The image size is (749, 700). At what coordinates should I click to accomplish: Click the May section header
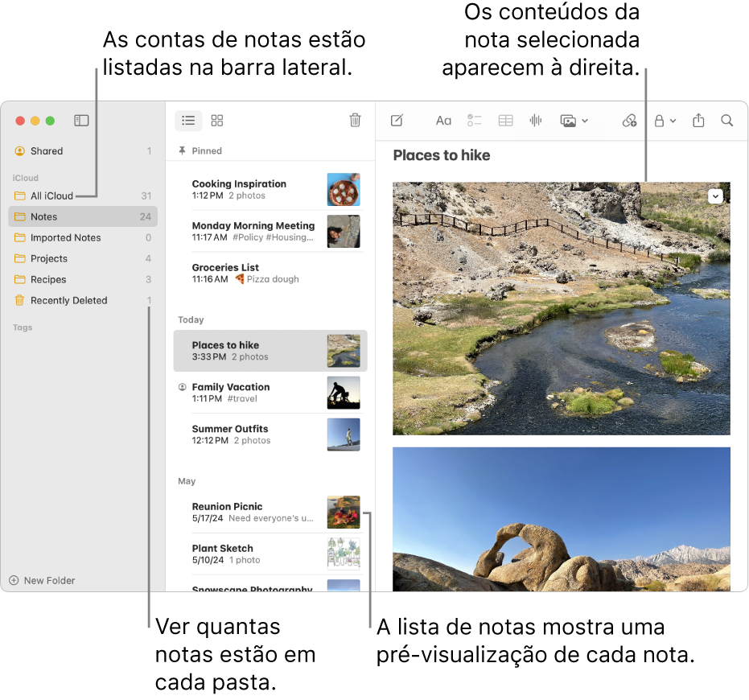[x=187, y=481]
